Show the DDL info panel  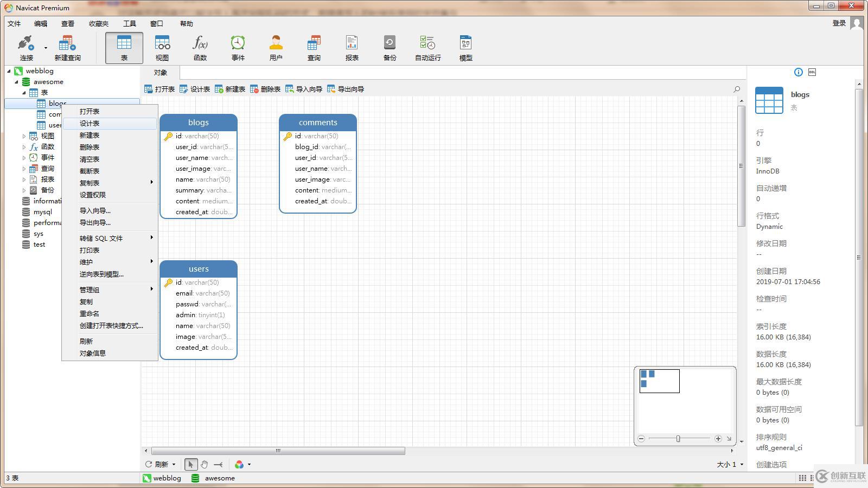(812, 72)
